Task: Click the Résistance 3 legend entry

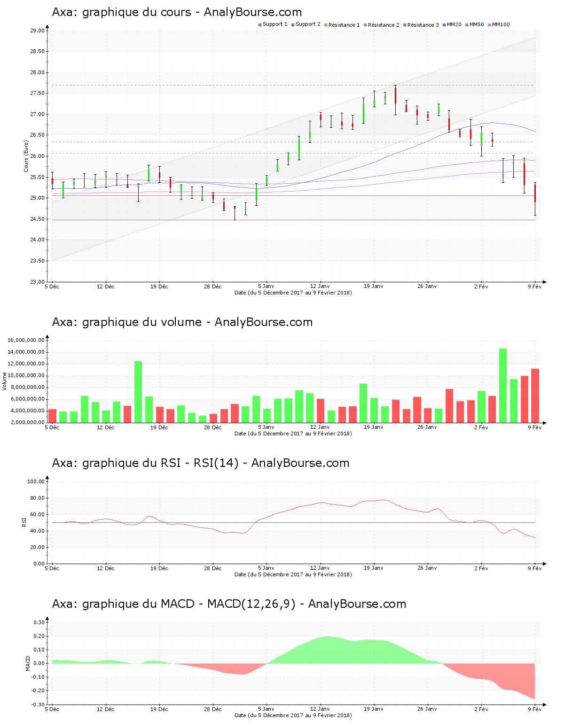Action: [423, 25]
